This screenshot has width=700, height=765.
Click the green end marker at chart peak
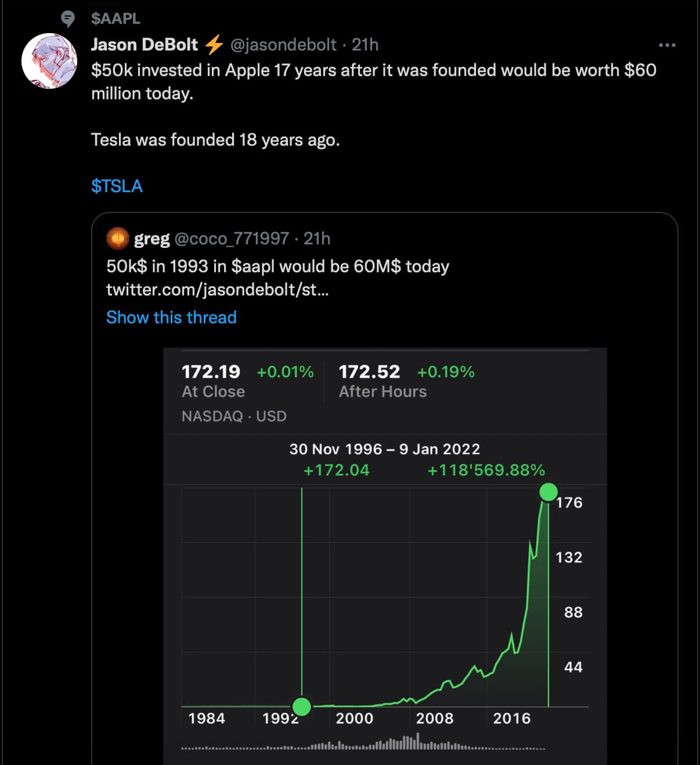[549, 492]
